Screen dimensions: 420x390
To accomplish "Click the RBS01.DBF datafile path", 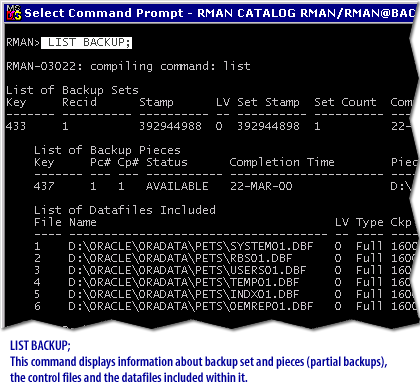I will pyautogui.click(x=180, y=258).
